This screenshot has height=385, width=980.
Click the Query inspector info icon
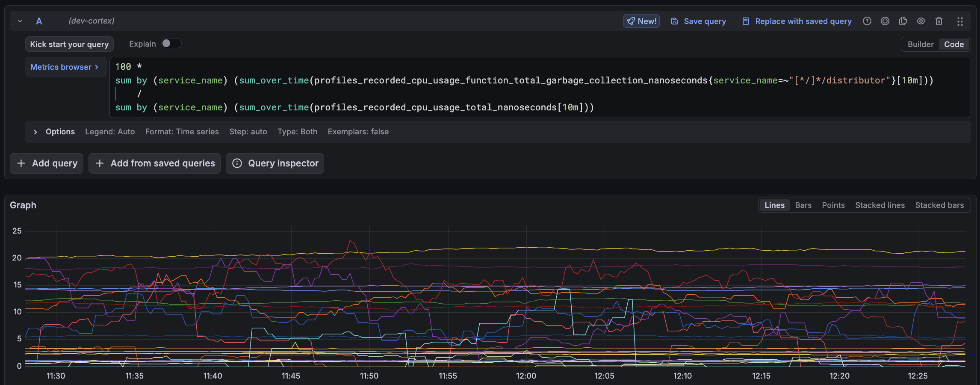point(238,163)
